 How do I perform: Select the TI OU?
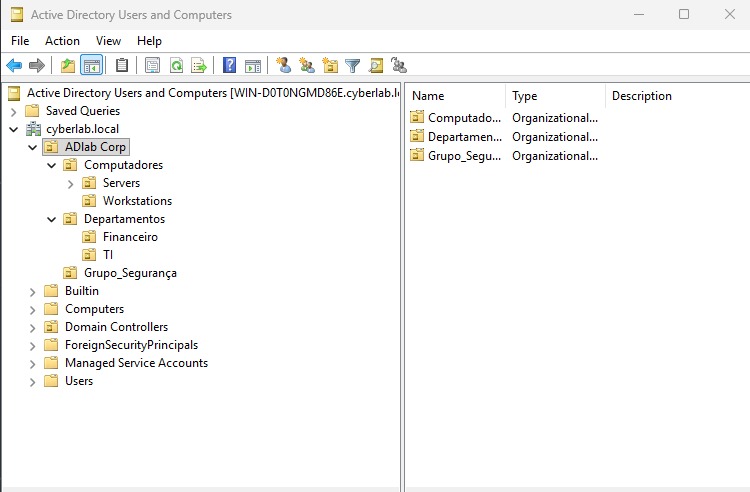[x=108, y=255]
